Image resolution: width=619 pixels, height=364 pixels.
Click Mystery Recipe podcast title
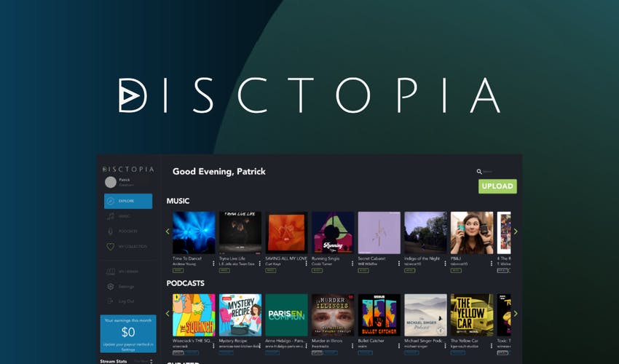[x=233, y=341]
